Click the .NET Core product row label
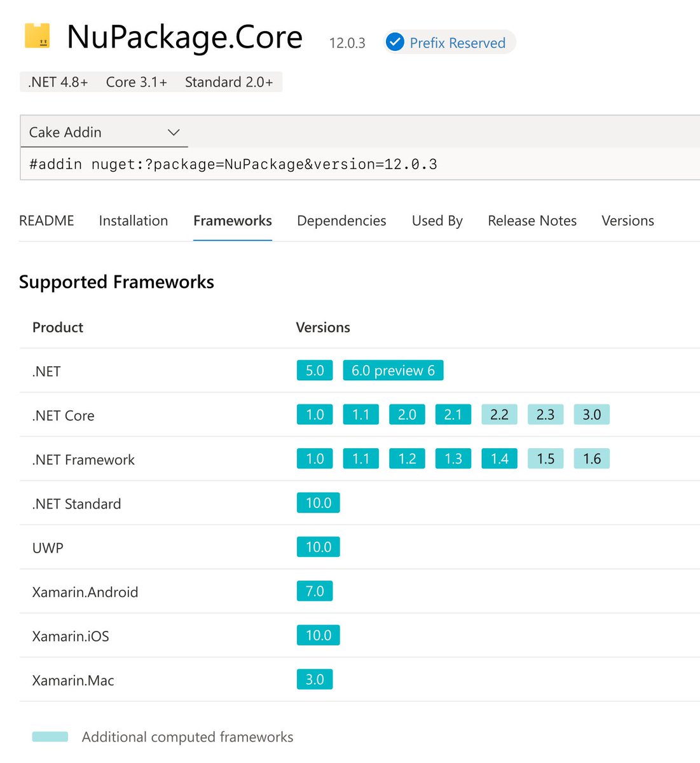 tap(64, 416)
